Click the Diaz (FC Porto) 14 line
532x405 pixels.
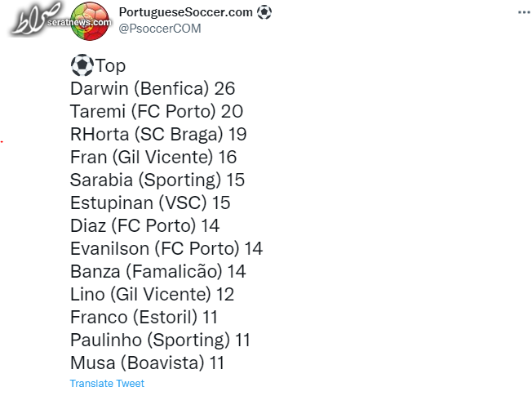click(145, 225)
